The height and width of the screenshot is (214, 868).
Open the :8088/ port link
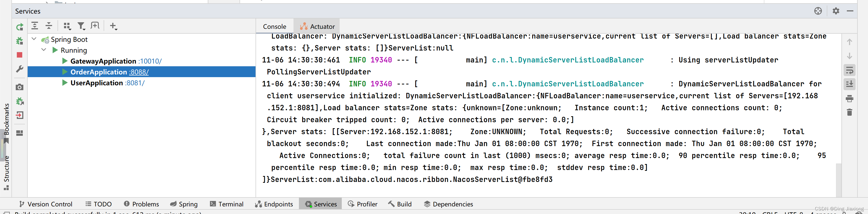point(139,72)
